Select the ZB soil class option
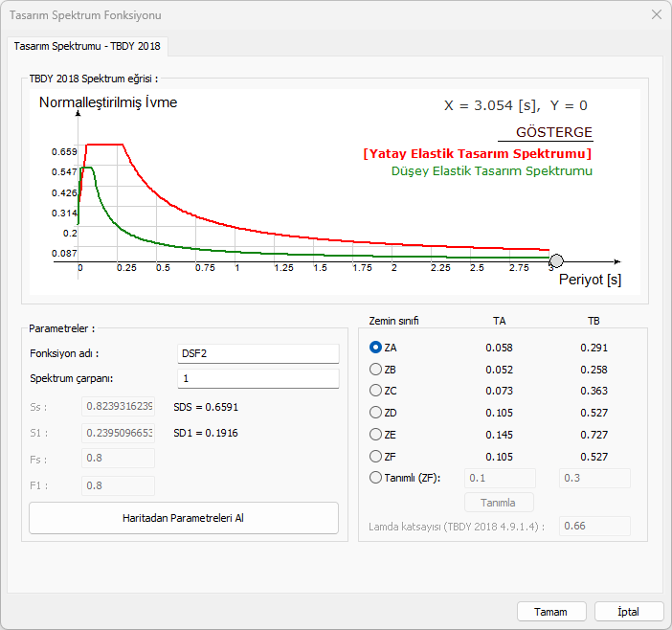The height and width of the screenshot is (630, 672). coord(376,370)
